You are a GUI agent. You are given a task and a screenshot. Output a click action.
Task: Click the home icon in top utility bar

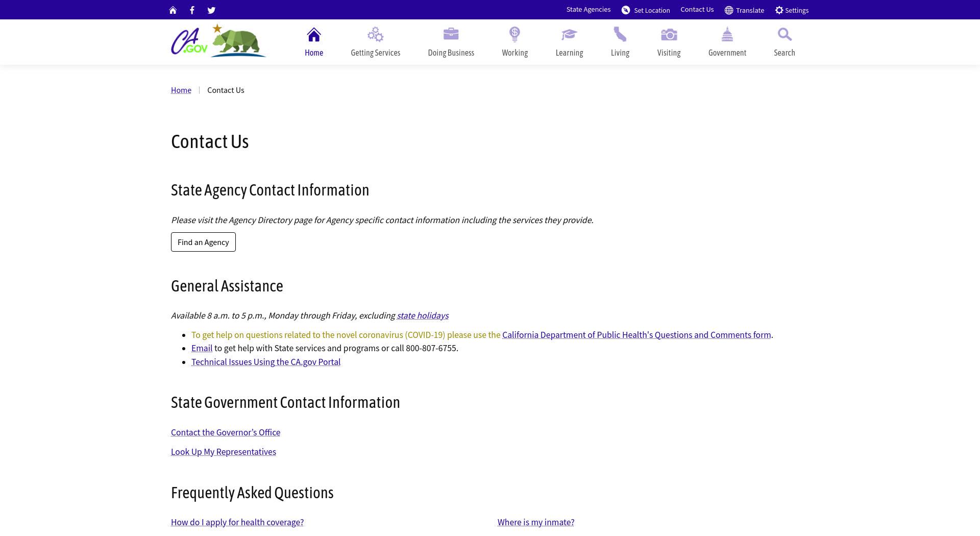click(x=173, y=10)
